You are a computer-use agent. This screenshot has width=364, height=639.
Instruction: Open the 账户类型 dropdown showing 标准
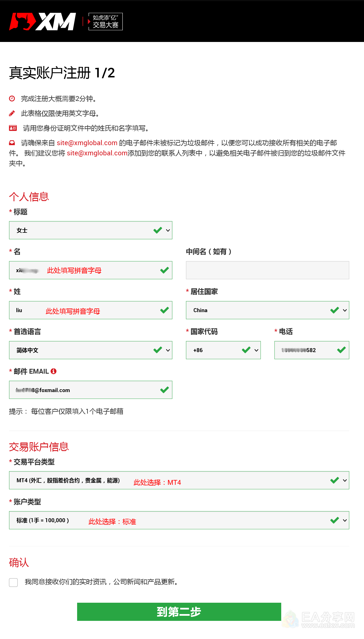[179, 520]
